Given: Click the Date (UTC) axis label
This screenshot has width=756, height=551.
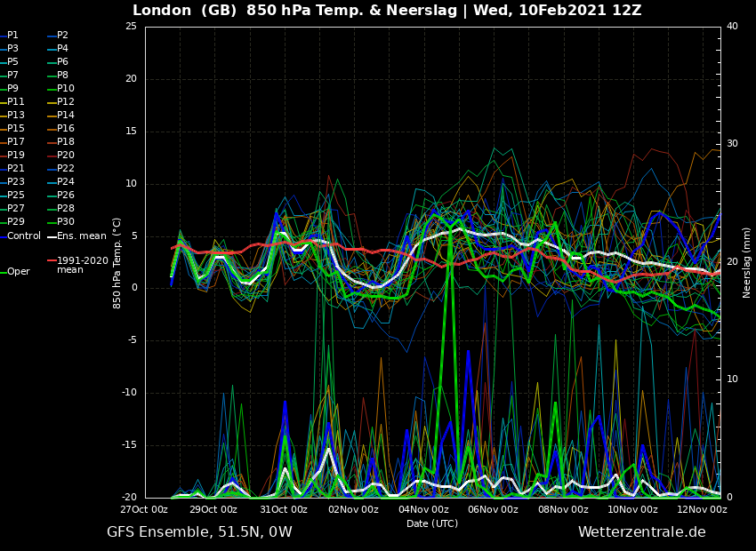Looking at the screenshot, I should (432, 523).
